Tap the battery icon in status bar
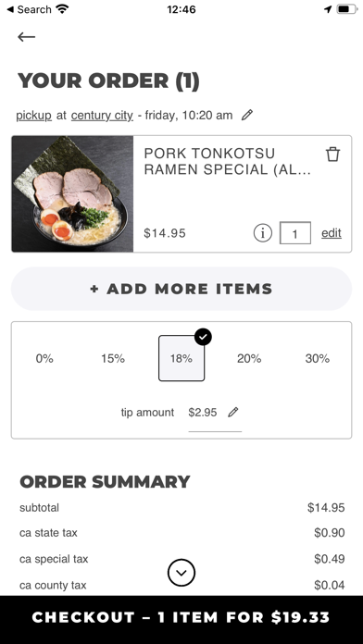Screen dimensions: 363x644 pos(346,9)
